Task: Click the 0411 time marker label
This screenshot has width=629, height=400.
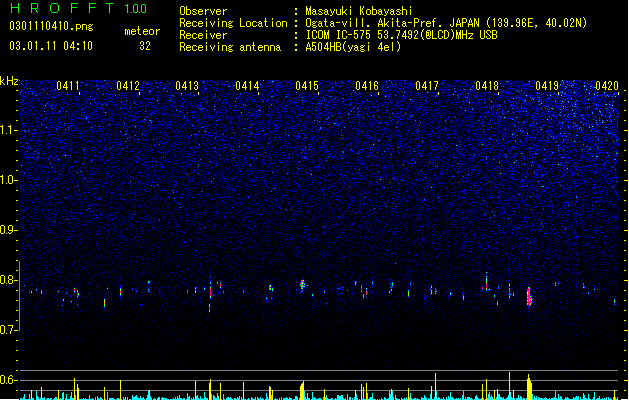Action: 68,86
